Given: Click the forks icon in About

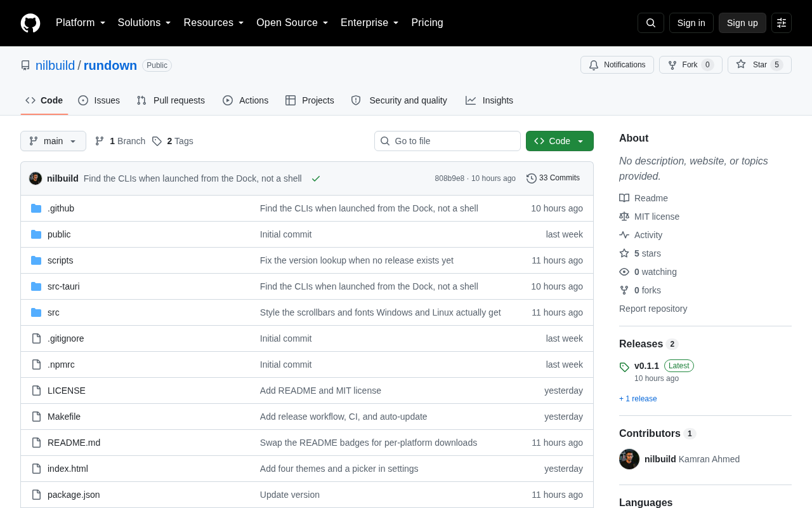Looking at the screenshot, I should [x=624, y=290].
